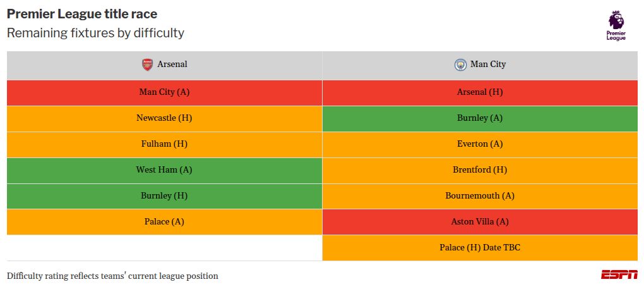Click the Arsenal club crest icon
644x289 pixels.
[x=146, y=65]
